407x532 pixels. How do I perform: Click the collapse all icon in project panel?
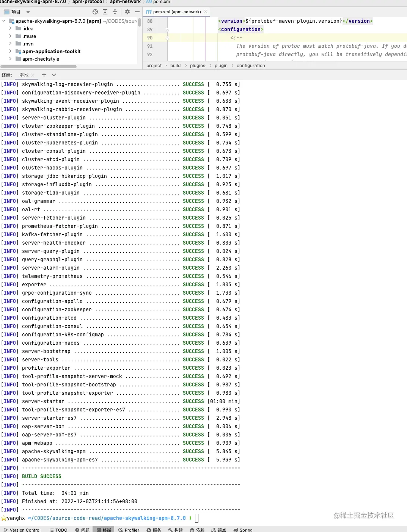[115, 12]
